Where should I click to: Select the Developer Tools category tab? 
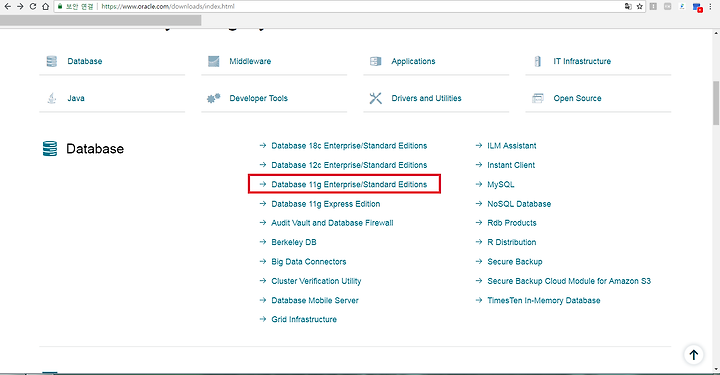tap(258, 98)
